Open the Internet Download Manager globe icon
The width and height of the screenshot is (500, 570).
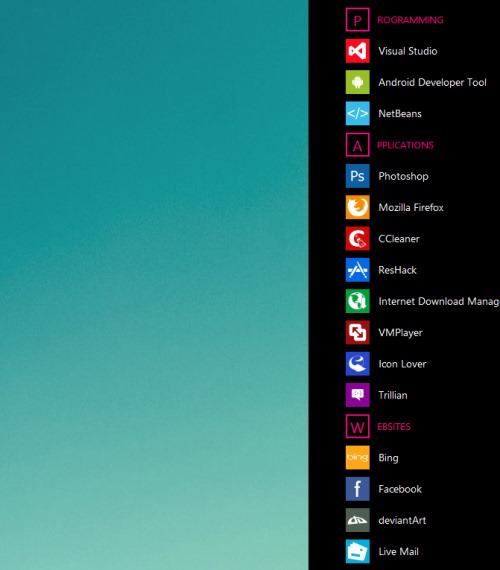coord(357,301)
